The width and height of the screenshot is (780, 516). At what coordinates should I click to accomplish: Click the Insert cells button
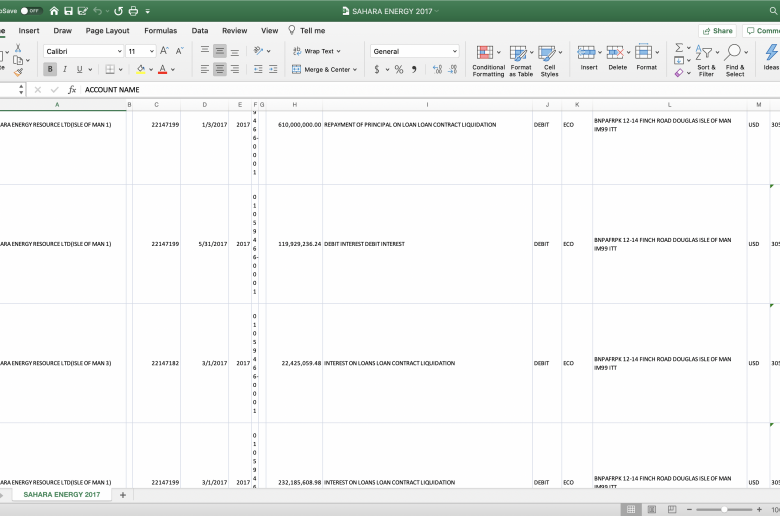click(589, 58)
